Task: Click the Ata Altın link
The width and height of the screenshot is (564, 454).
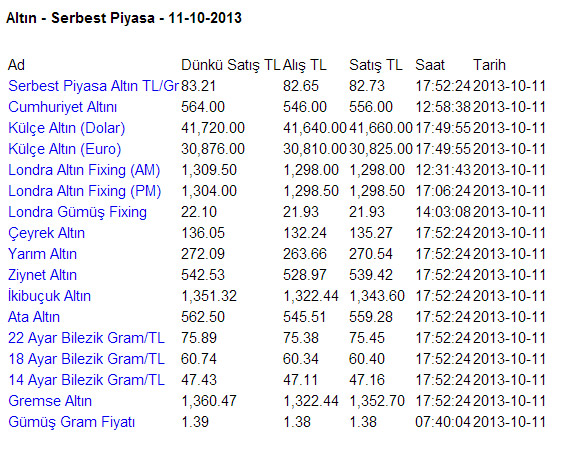Action: coord(34,317)
